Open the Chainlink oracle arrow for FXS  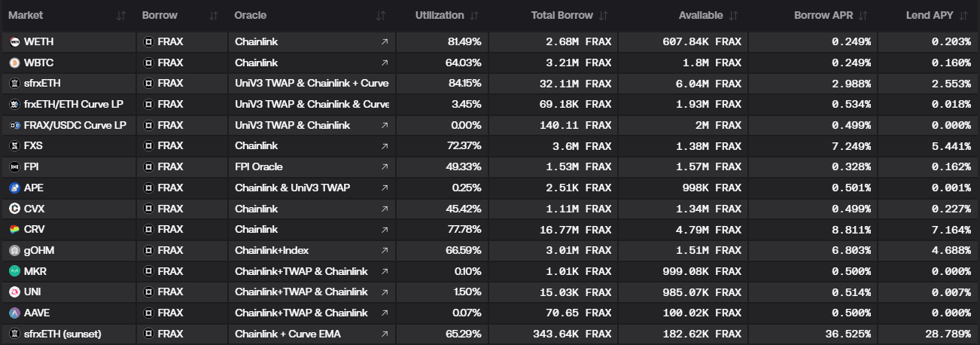(x=385, y=146)
